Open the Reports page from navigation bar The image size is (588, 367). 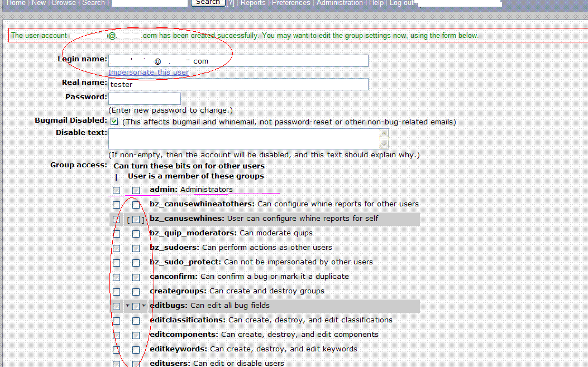pos(253,3)
